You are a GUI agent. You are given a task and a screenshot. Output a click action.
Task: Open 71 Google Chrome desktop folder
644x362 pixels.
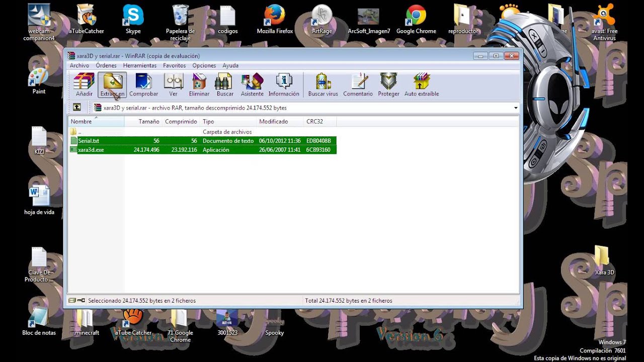tap(180, 326)
